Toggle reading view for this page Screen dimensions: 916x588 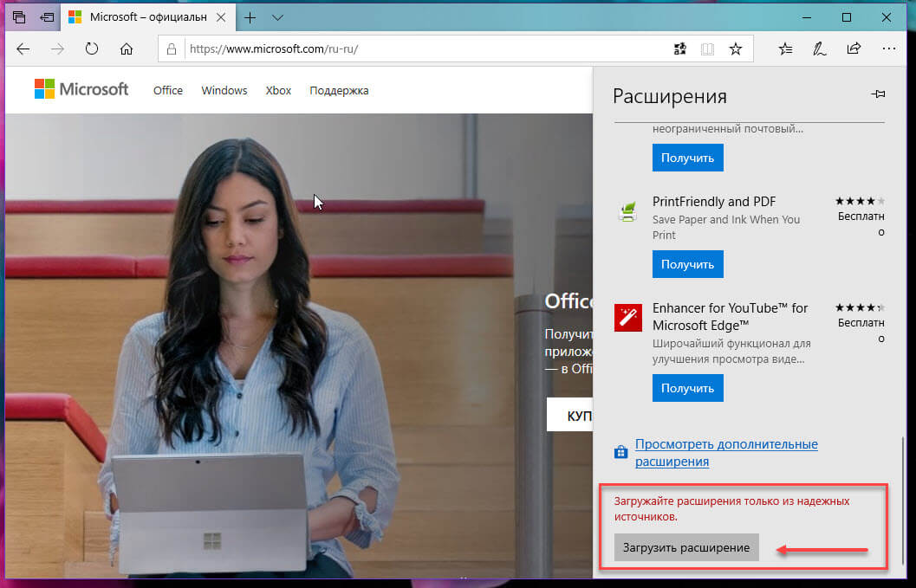pos(707,49)
